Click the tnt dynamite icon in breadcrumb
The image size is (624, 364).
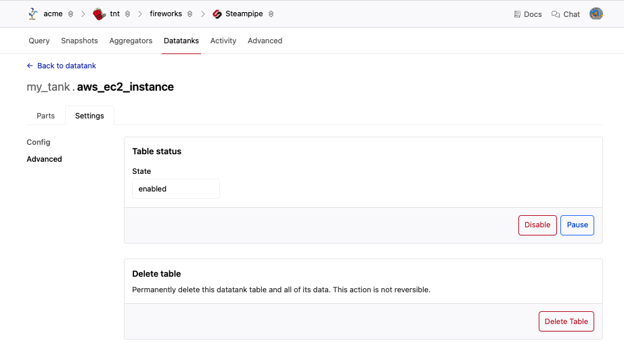pos(99,14)
